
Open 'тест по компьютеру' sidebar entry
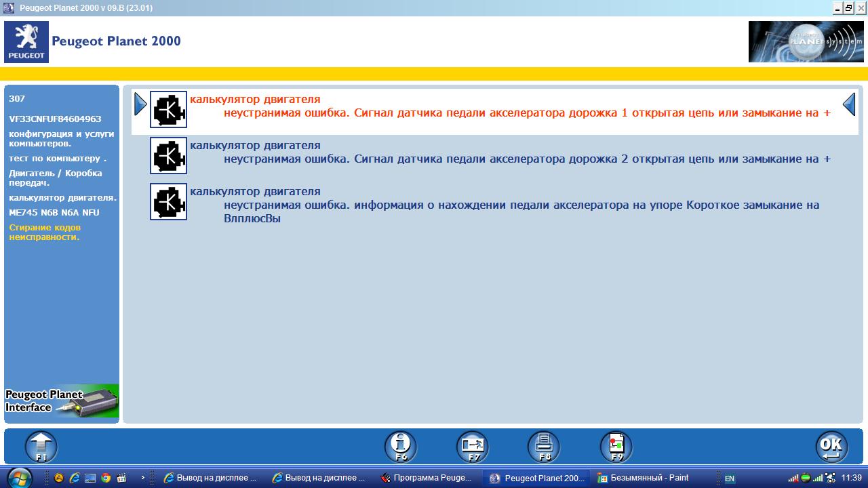[58, 158]
